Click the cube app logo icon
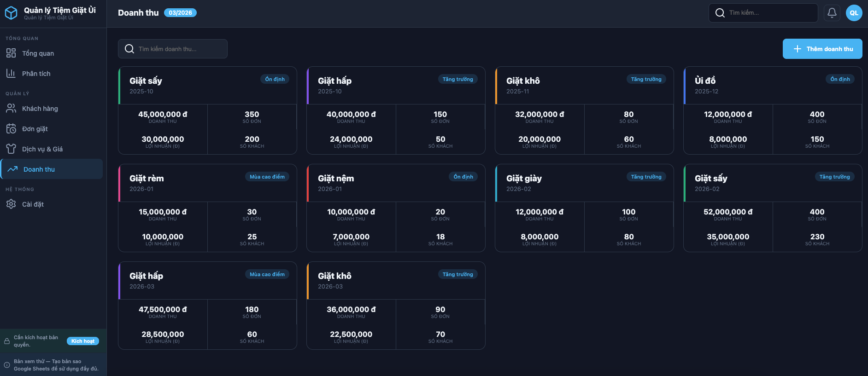This screenshot has width=868, height=376. [11, 13]
